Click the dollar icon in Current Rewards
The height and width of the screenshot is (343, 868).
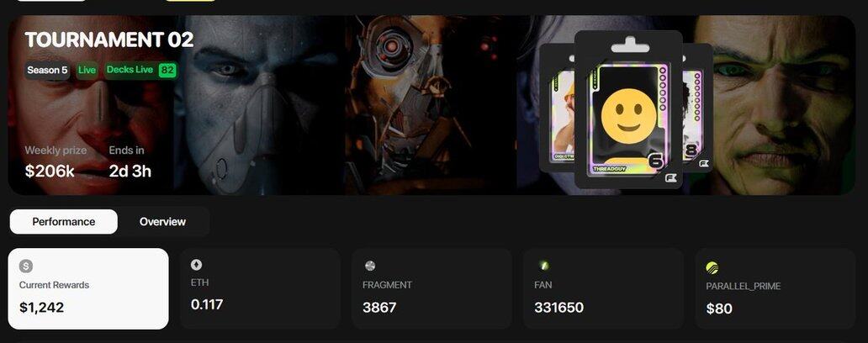click(26, 266)
